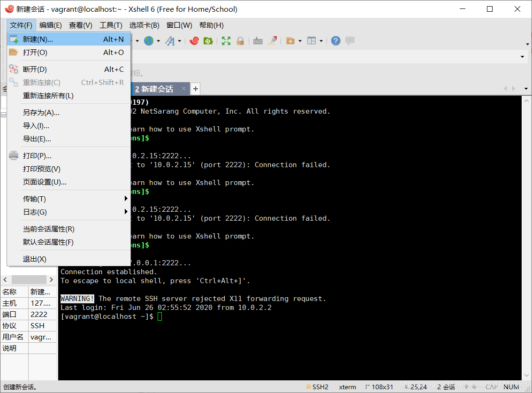Click the lock screen padlock icon

pos(240,41)
